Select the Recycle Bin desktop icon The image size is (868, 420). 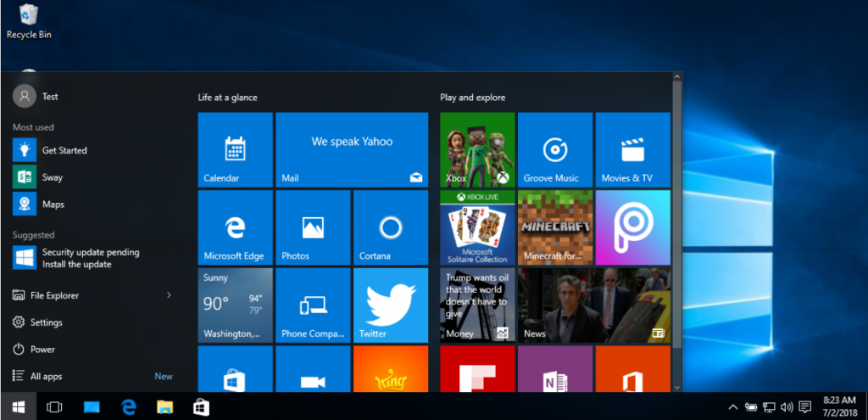pyautogui.click(x=29, y=21)
